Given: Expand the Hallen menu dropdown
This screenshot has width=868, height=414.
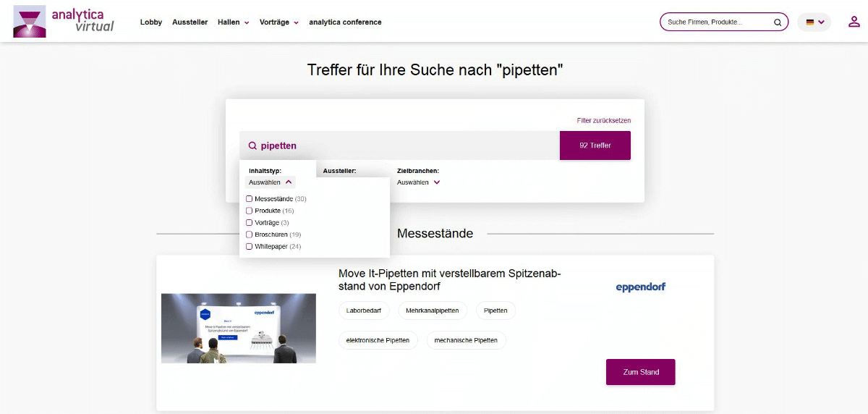Looking at the screenshot, I should tap(233, 22).
